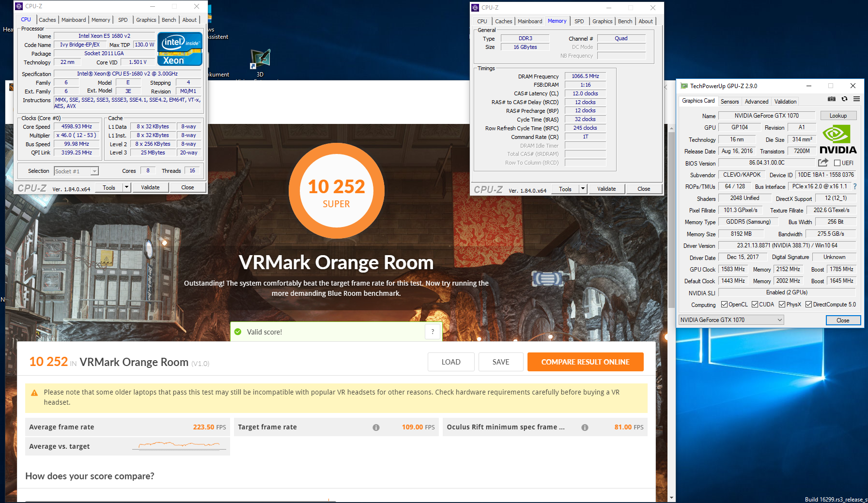
Task: Click the LOAD button in VRMark
Action: 451,362
